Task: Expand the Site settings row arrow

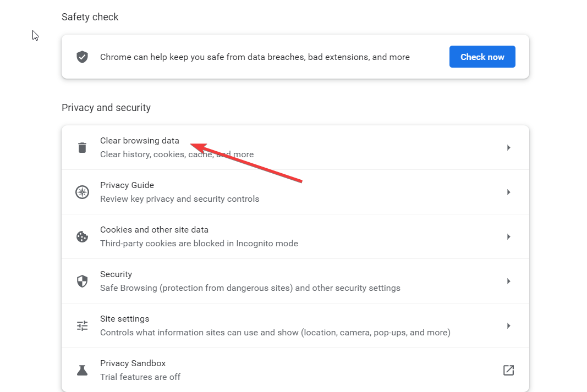Action: (x=508, y=325)
